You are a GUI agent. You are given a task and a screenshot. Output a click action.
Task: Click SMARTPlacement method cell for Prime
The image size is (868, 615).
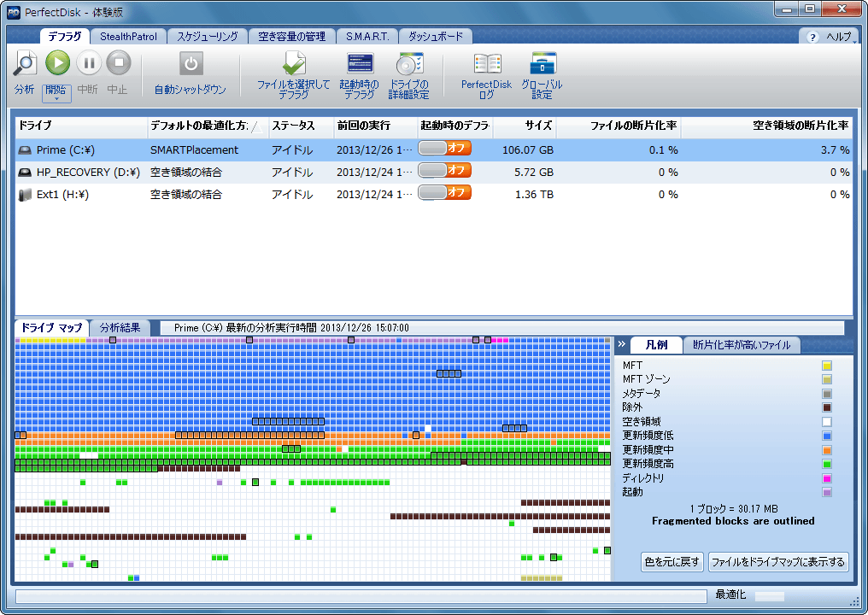(194, 150)
